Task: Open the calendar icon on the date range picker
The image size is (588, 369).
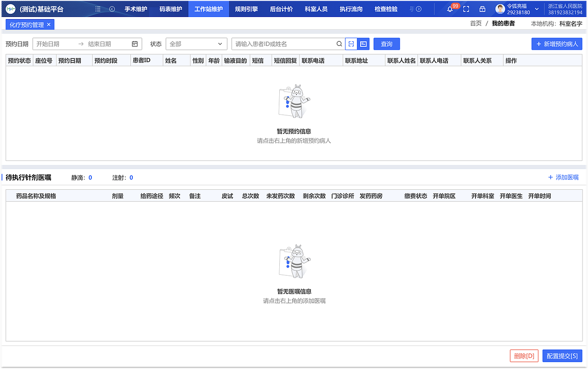Action: pyautogui.click(x=135, y=44)
